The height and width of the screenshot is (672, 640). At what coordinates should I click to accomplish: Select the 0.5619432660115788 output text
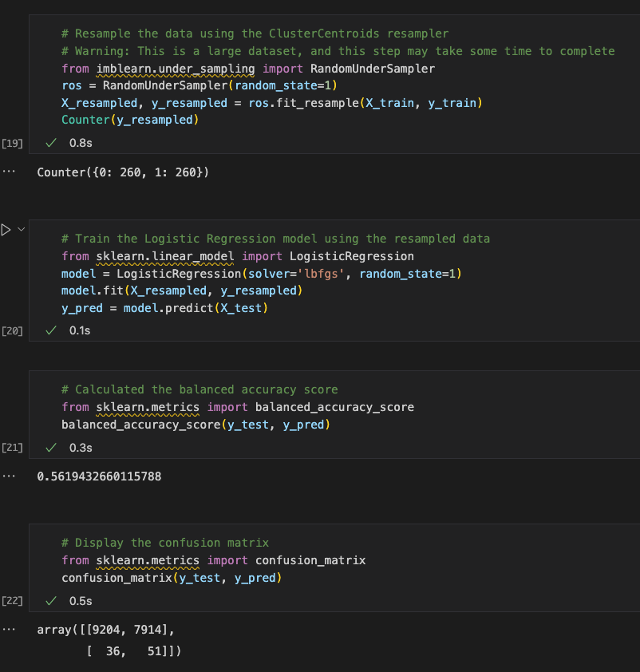[99, 476]
